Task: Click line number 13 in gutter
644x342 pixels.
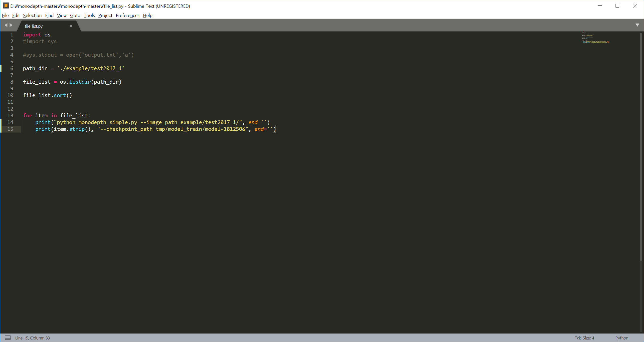Action: [10, 116]
